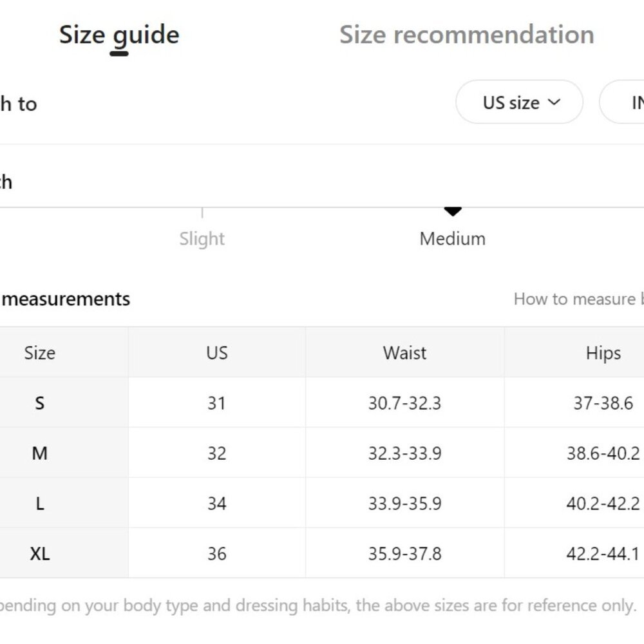The height and width of the screenshot is (644, 644).
Task: Select the S size row
Action: tap(322, 402)
